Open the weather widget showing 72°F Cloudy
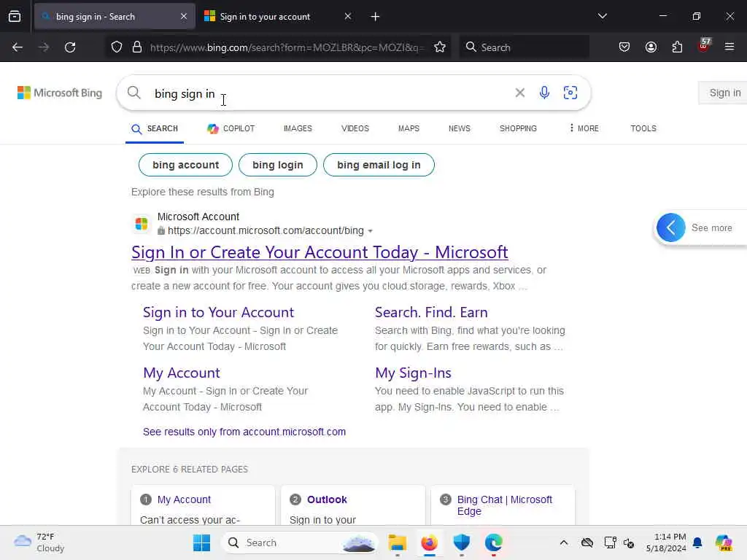The image size is (747, 560). [39, 542]
